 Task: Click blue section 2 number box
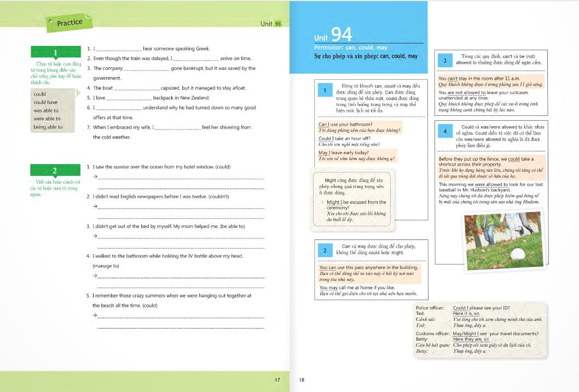325,250
